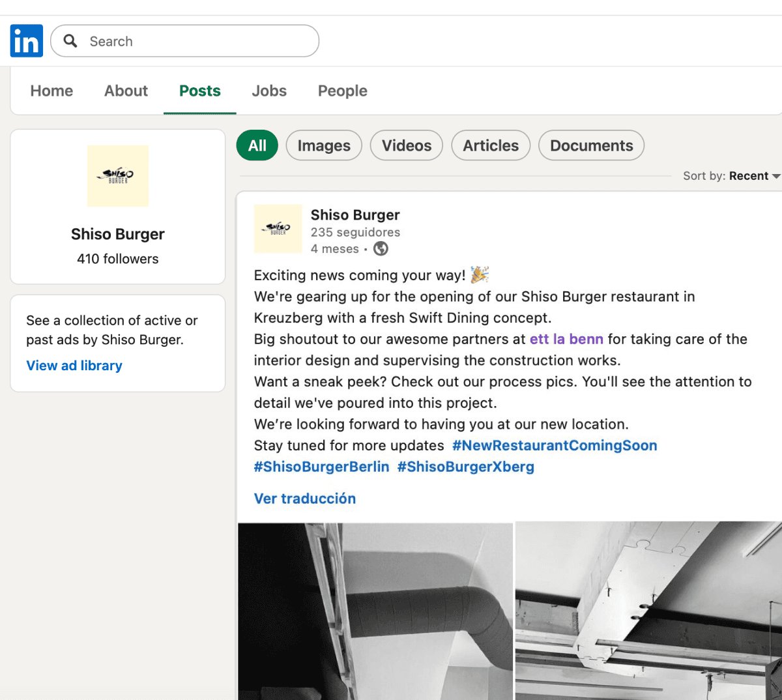782x700 pixels.
Task: Open the People tab
Action: tap(343, 91)
